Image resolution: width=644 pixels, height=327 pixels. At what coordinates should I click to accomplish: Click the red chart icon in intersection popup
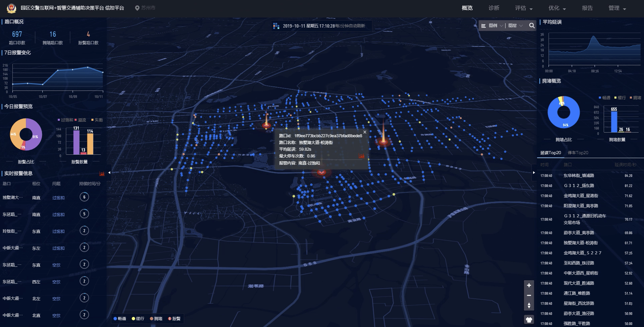[x=361, y=156]
